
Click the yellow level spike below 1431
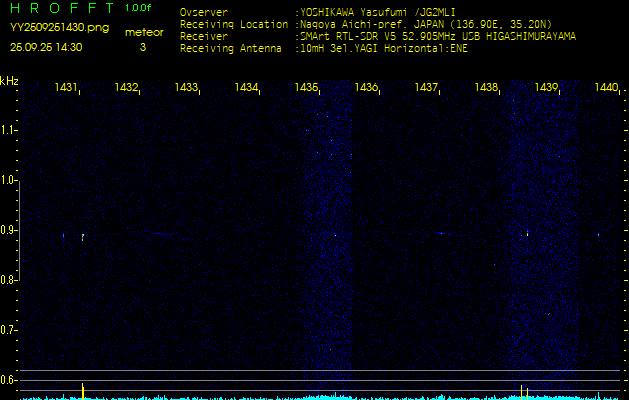coord(83,391)
